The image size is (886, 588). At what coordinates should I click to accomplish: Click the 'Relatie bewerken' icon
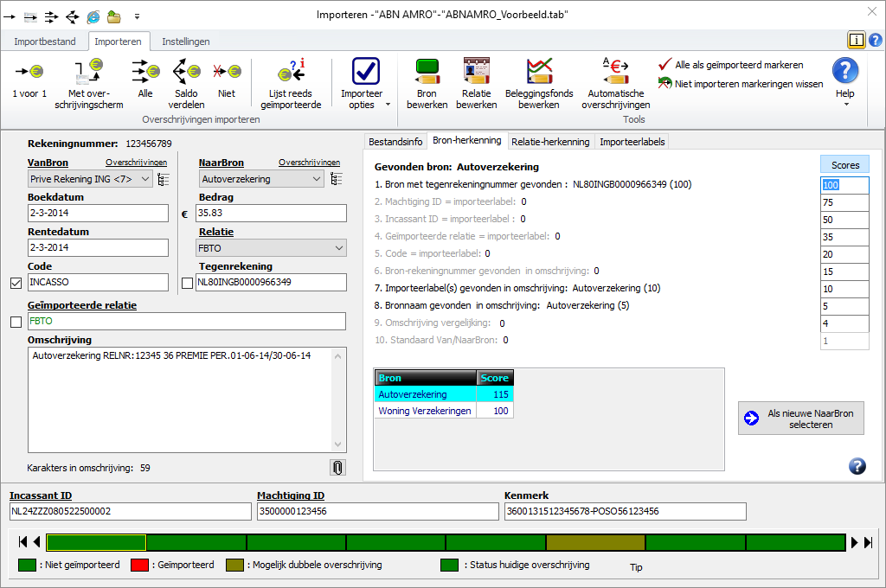click(x=476, y=72)
